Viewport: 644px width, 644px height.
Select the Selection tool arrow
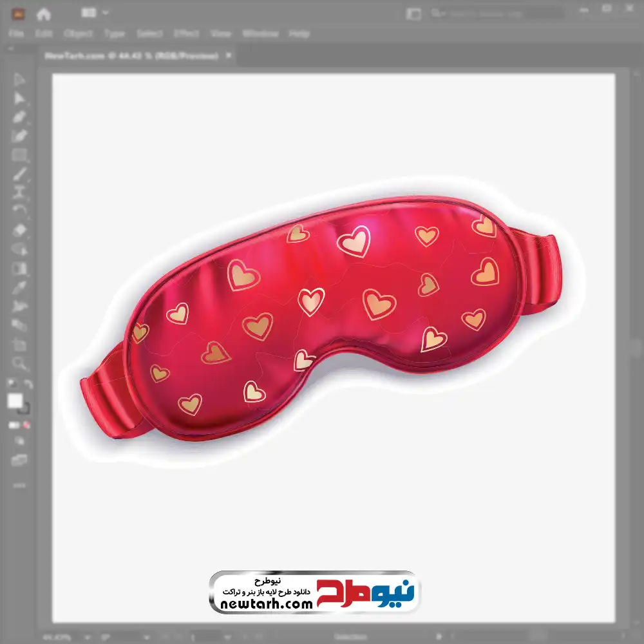(x=19, y=80)
